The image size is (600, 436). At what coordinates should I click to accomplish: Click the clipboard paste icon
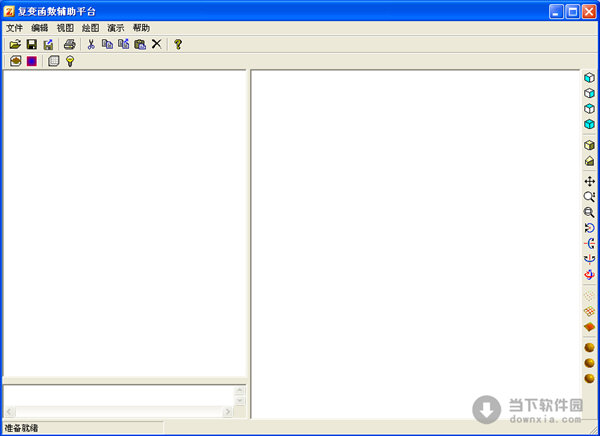point(140,44)
